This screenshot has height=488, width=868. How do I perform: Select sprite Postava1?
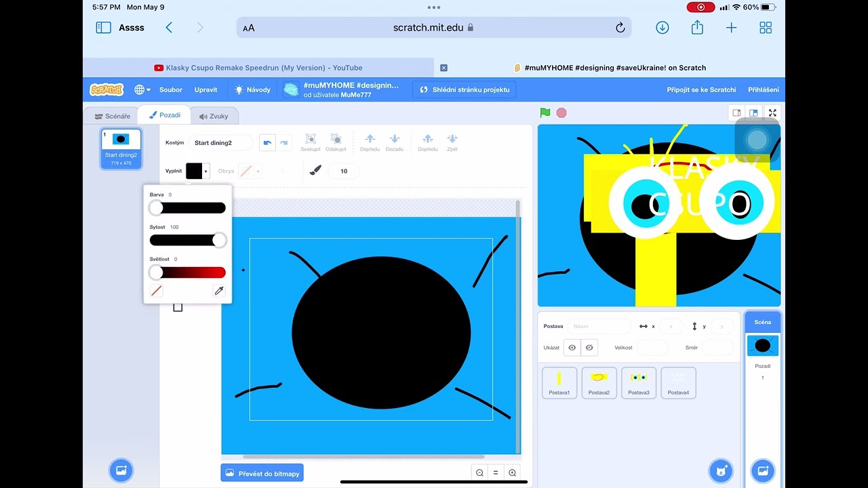(x=559, y=383)
